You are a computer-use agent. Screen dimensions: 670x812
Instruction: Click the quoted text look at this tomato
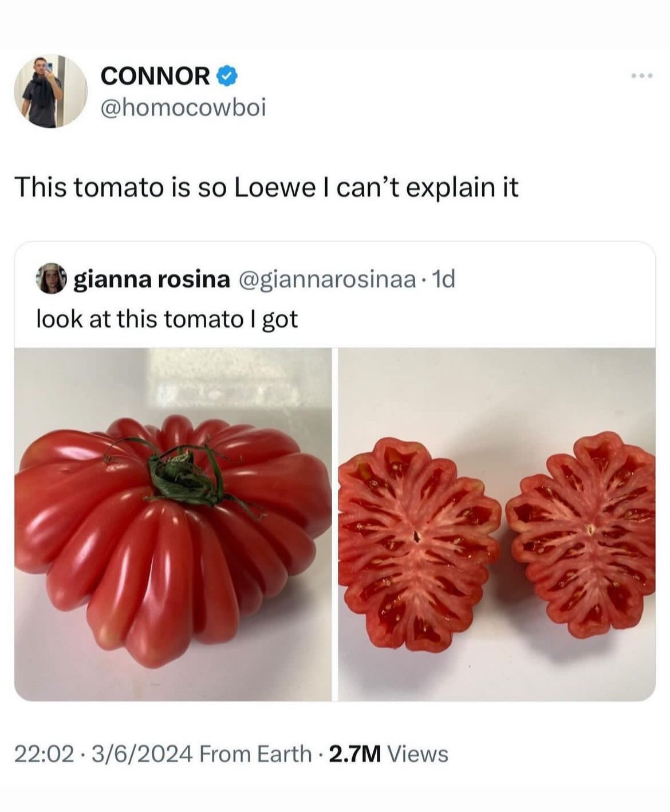coord(167,319)
